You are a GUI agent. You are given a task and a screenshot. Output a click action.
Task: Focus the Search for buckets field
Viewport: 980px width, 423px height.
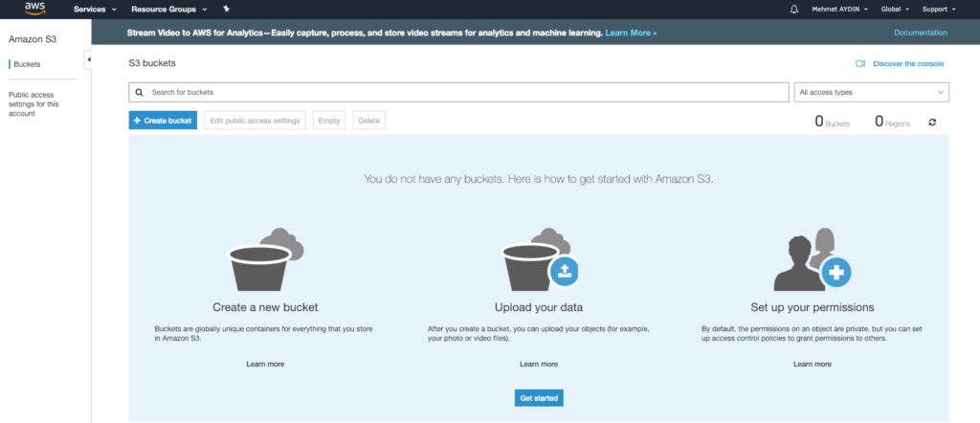point(458,92)
